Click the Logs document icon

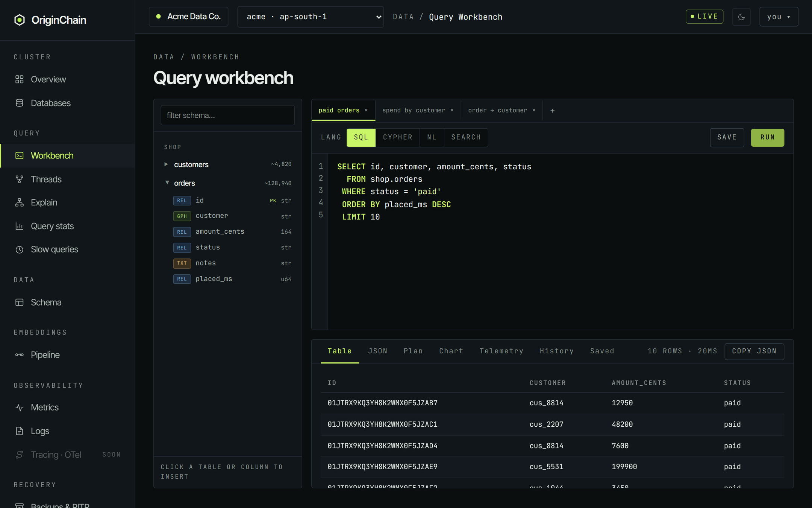(x=20, y=431)
